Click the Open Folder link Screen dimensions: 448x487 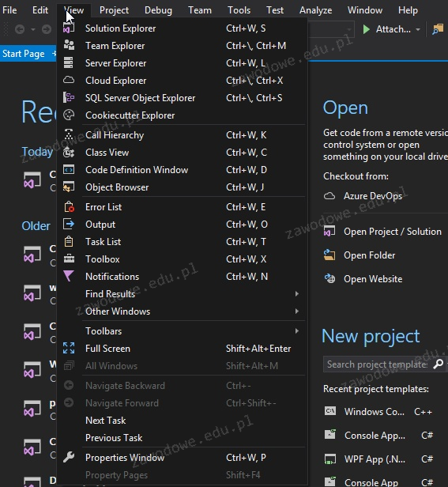coord(370,255)
